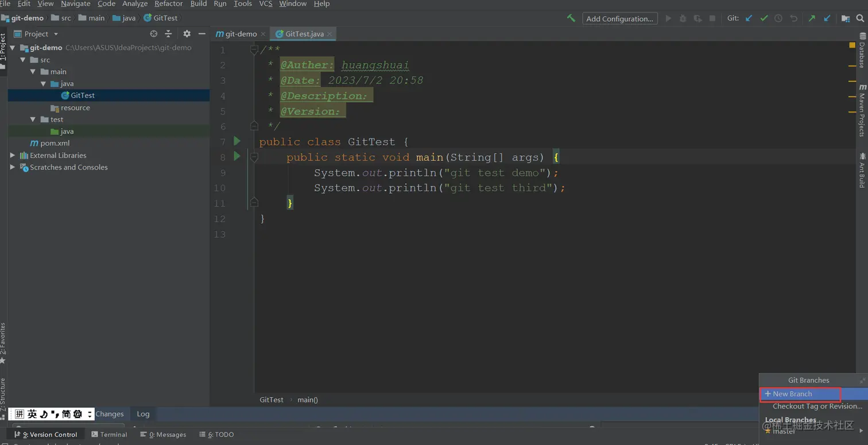Select pom.xml in project tree

pos(55,143)
